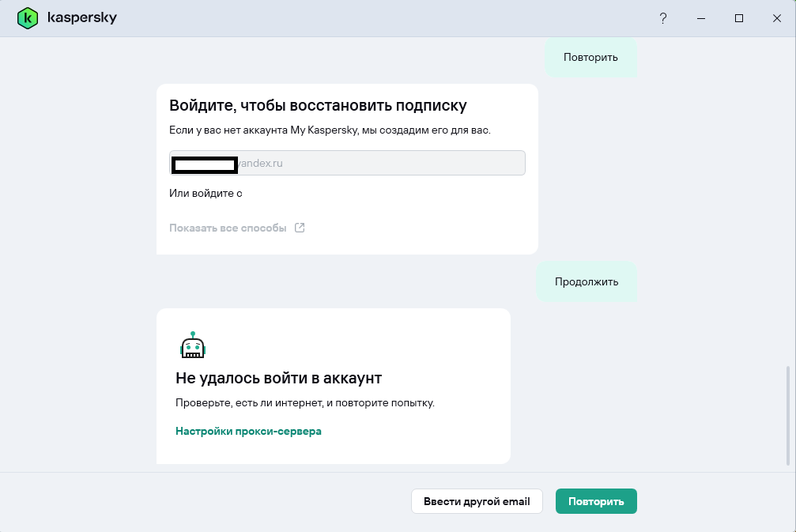Click the heading Войдите, чтобы восстановить подписку
796x532 pixels.
tap(318, 105)
